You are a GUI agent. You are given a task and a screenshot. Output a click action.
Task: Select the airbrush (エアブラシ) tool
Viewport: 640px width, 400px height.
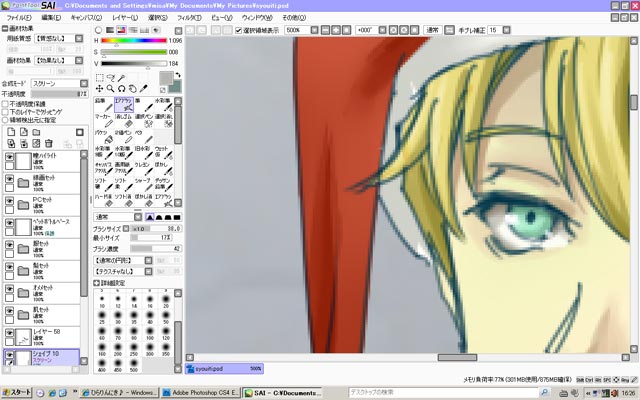(124, 104)
